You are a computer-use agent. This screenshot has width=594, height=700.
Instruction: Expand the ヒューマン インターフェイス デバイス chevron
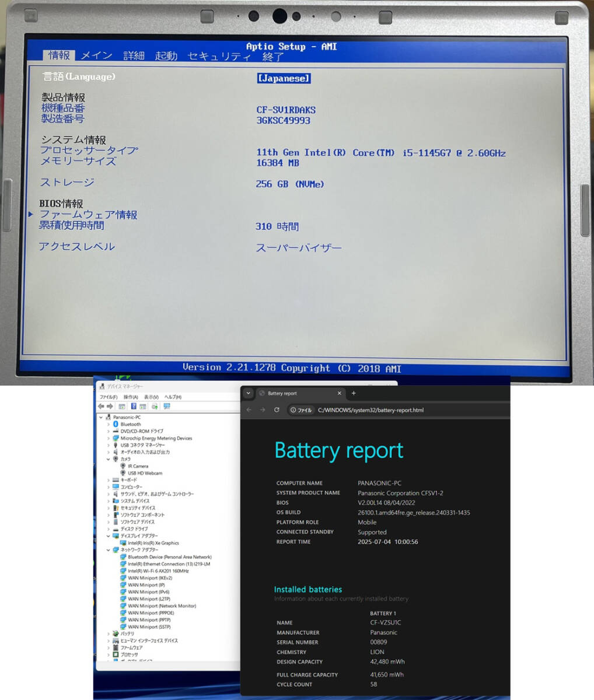click(x=109, y=640)
